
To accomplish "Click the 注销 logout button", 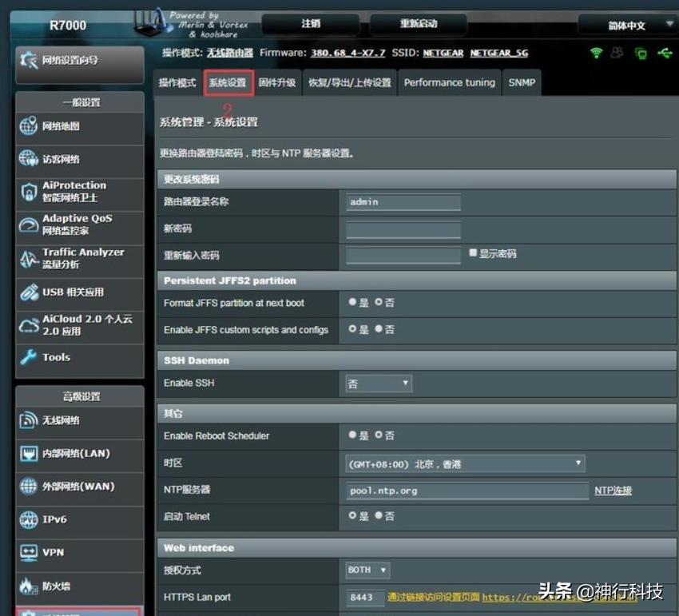I will pos(311,24).
